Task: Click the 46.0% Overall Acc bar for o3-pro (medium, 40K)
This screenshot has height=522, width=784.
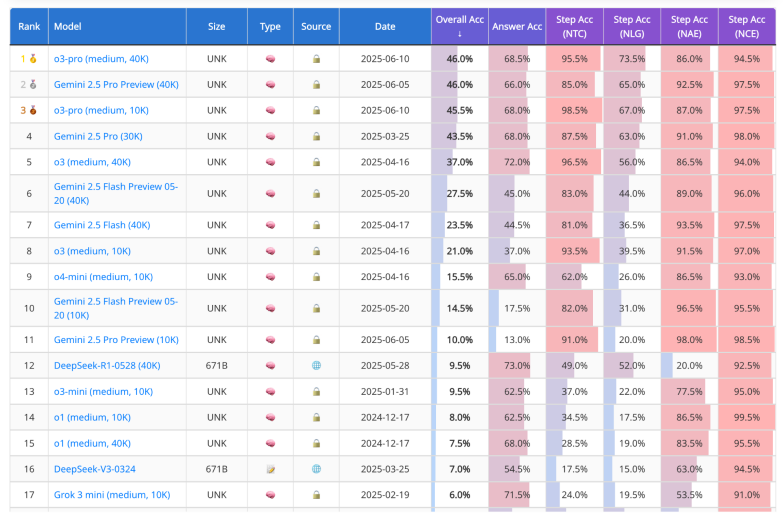Action: 459,59
